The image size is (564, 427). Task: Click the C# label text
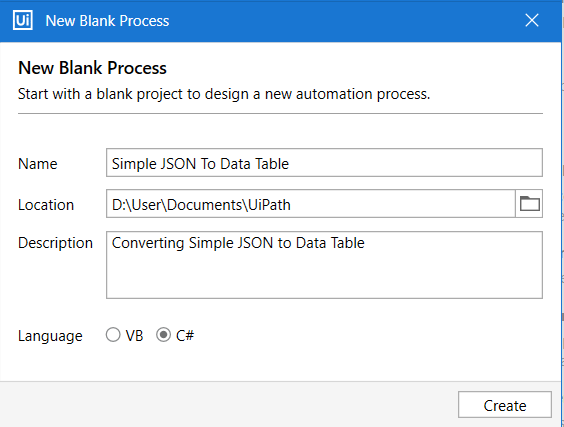click(x=185, y=336)
